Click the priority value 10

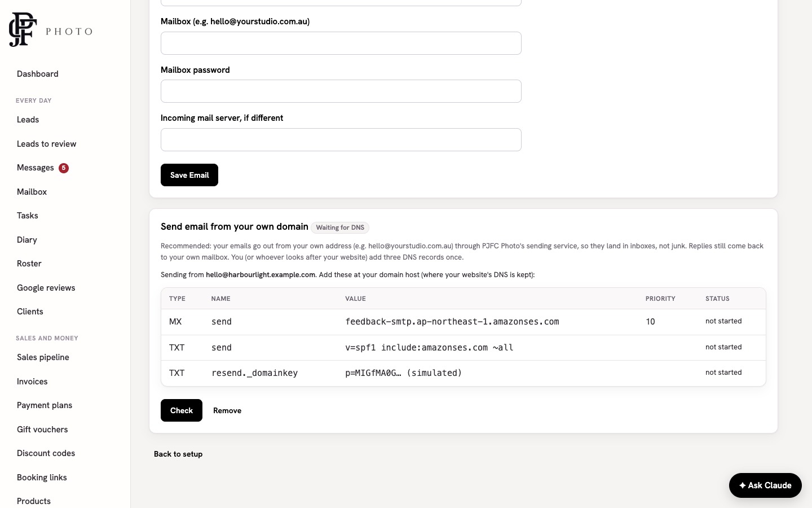[650, 322]
